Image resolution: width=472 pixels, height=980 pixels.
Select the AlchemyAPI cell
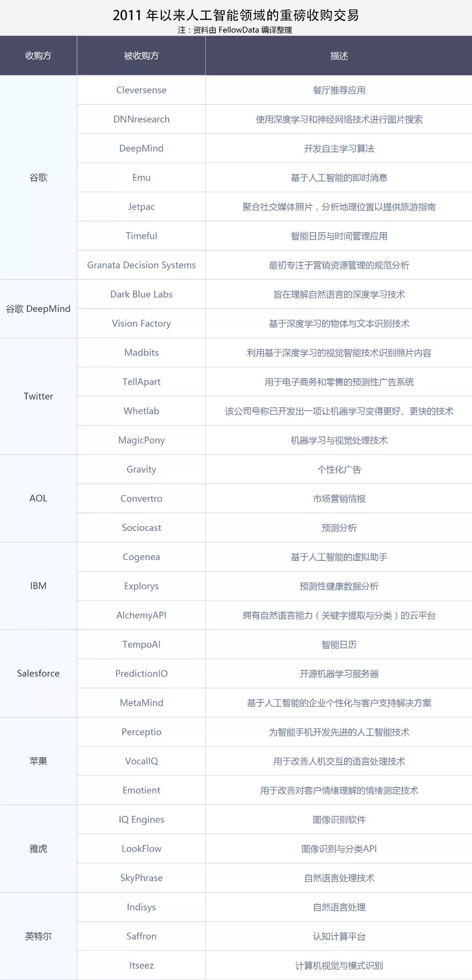pos(141,615)
